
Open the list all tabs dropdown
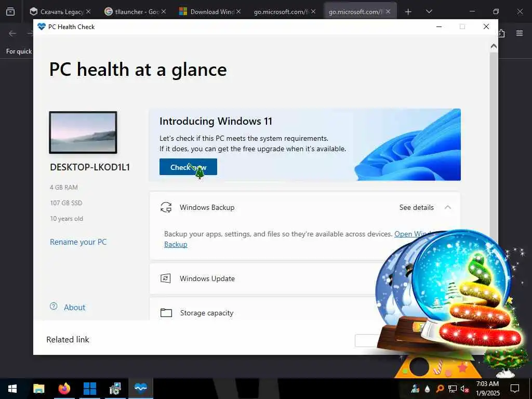click(429, 11)
